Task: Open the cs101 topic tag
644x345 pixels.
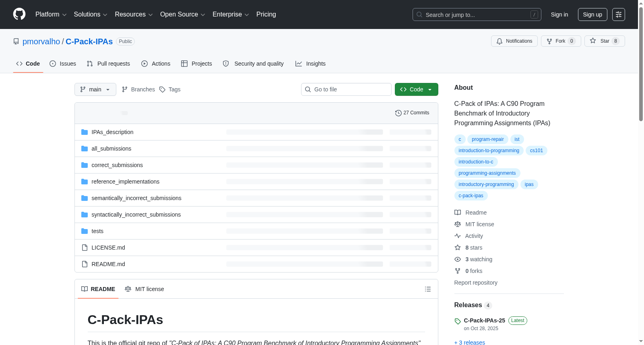Action: [x=537, y=151]
